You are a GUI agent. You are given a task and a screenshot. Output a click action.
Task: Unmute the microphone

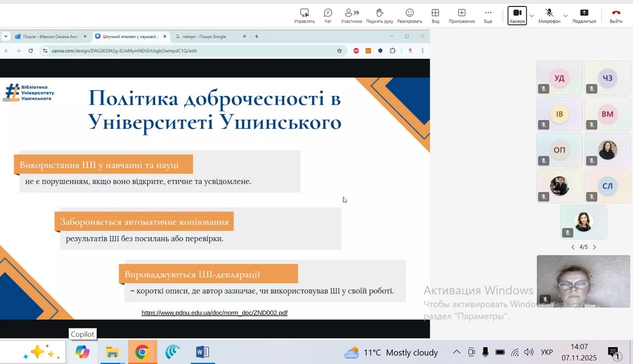(x=549, y=15)
